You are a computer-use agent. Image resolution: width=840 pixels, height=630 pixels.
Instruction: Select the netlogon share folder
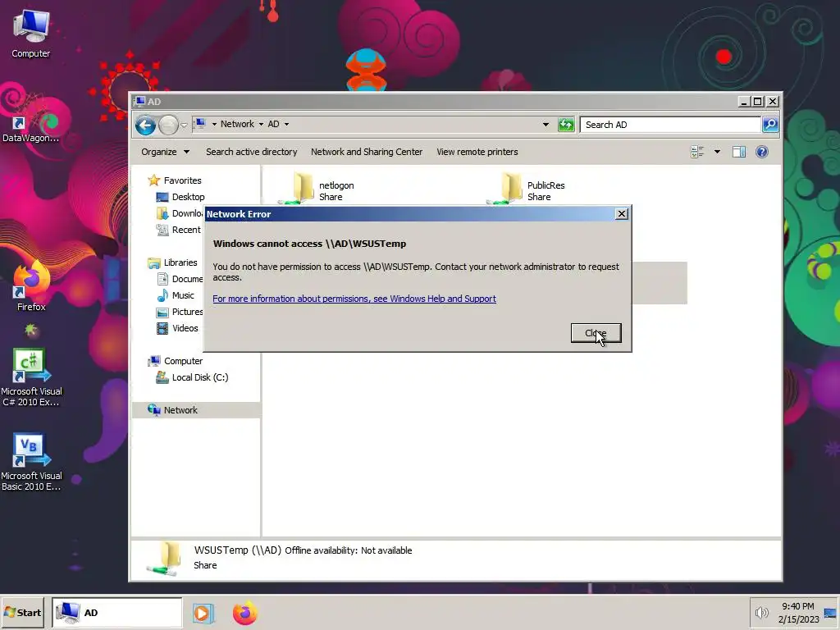[x=317, y=189]
